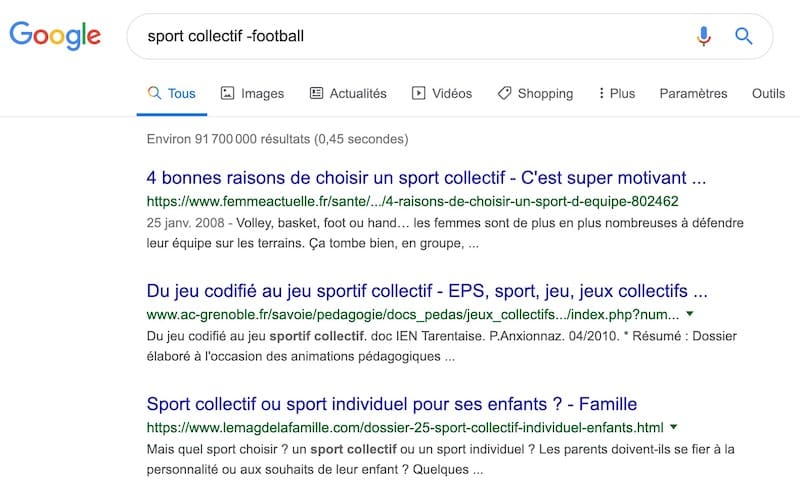The height and width of the screenshot is (487, 800).
Task: Open the Paramètres menu
Action: [693, 93]
